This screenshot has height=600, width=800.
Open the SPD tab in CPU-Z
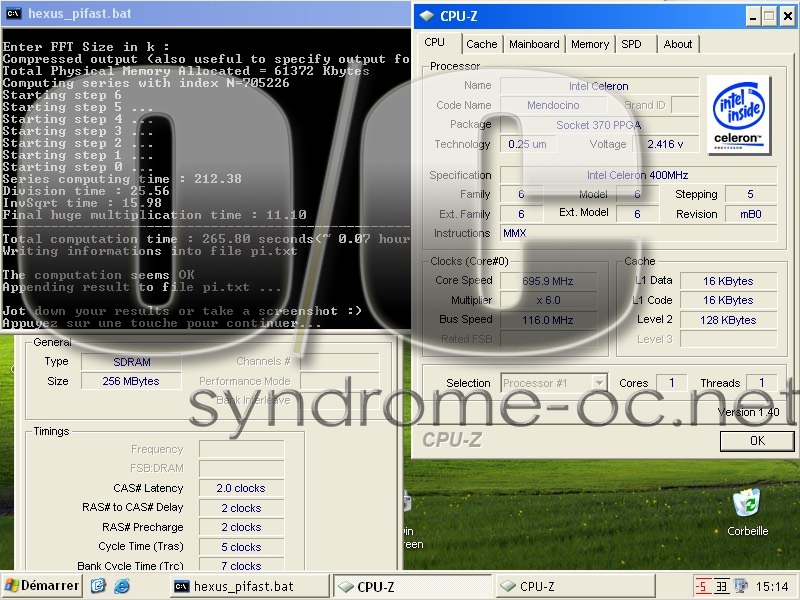coord(632,44)
